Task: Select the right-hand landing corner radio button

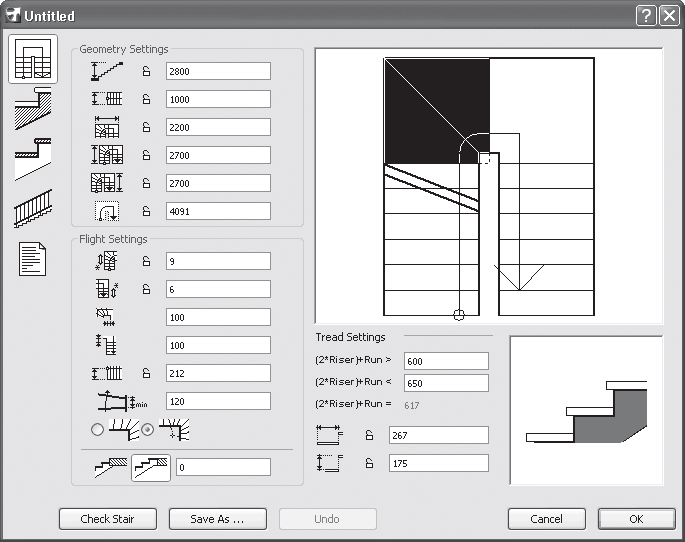Action: click(149, 430)
